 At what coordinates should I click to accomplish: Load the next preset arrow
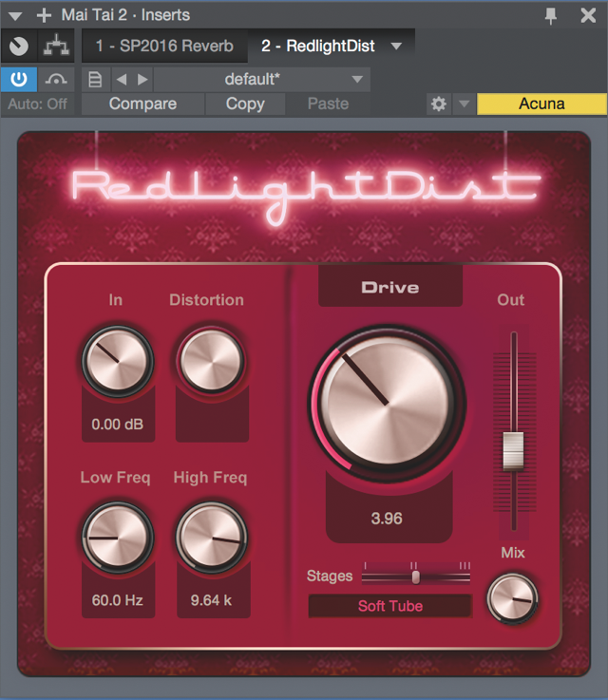tap(142, 80)
